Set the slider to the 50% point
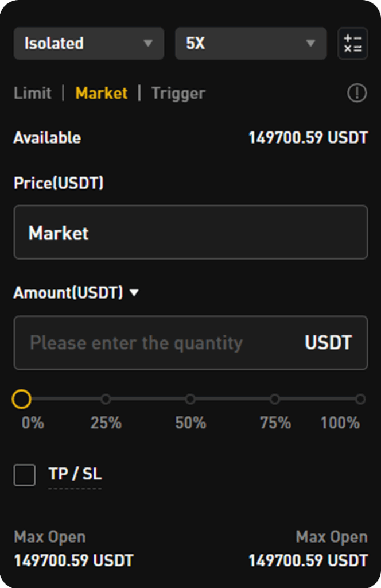Screen dimensions: 381x588 tap(190, 399)
